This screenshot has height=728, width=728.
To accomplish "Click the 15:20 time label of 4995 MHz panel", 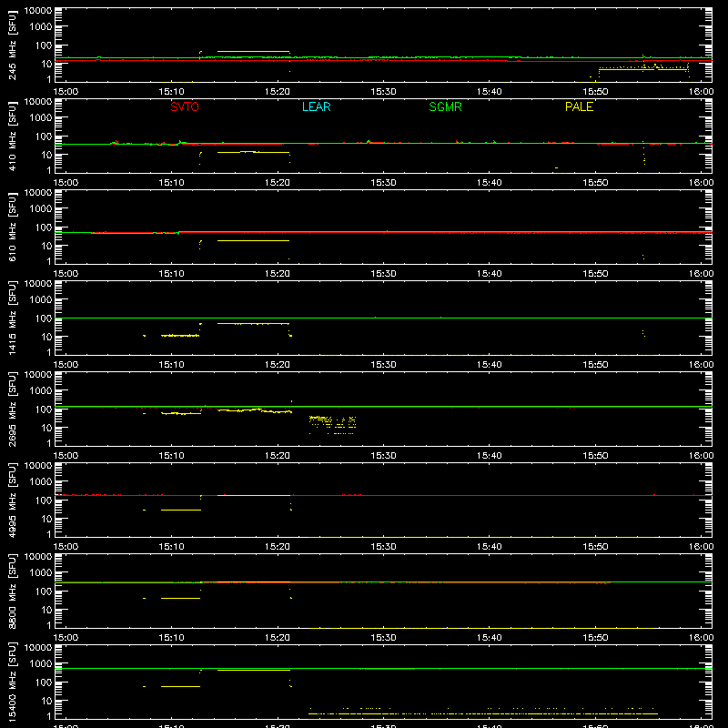I will [x=278, y=547].
